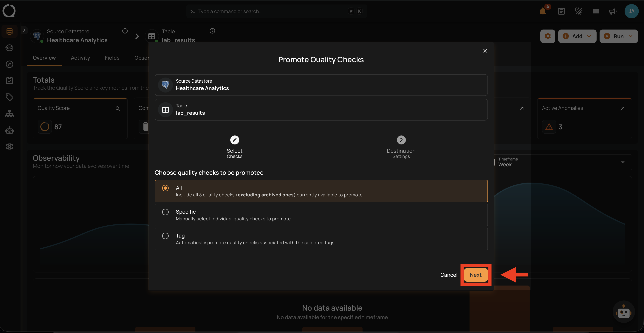
Task: Open the megaphone announcements icon
Action: click(613, 11)
